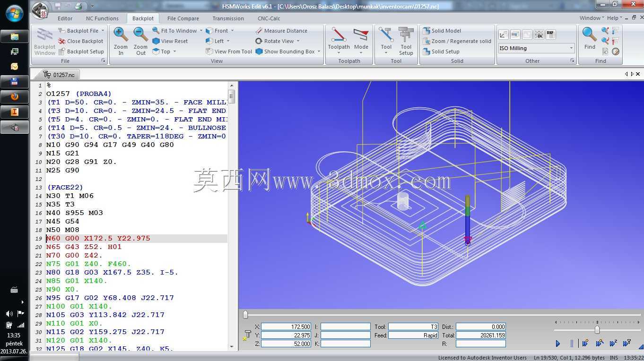Open the Top view dropdown
Viewport: 644px width, 361px height.
[x=174, y=52]
